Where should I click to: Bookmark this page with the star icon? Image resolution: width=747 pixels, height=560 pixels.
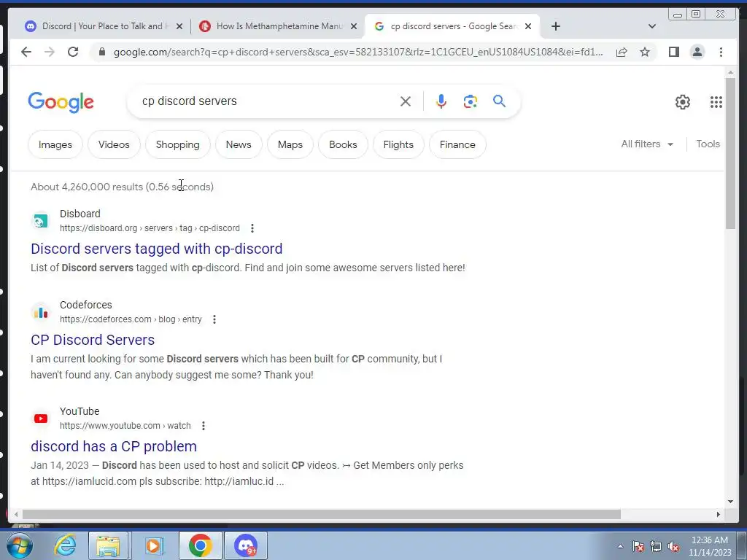(x=645, y=52)
